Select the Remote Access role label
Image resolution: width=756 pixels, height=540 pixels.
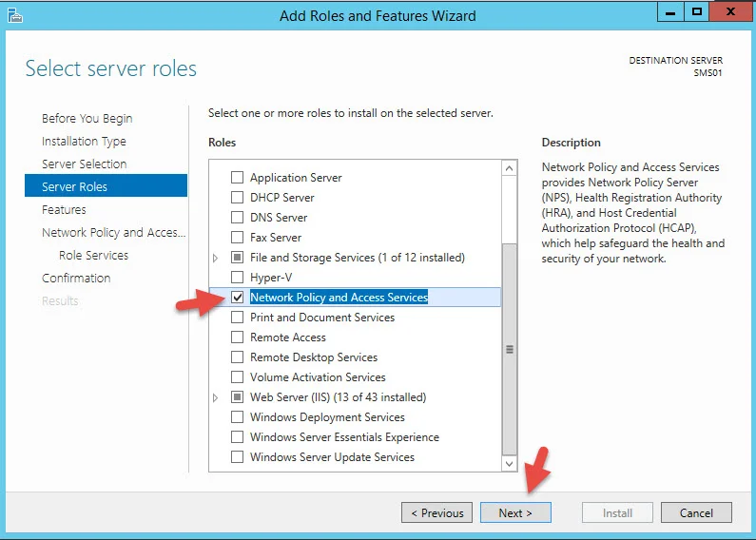coord(288,337)
